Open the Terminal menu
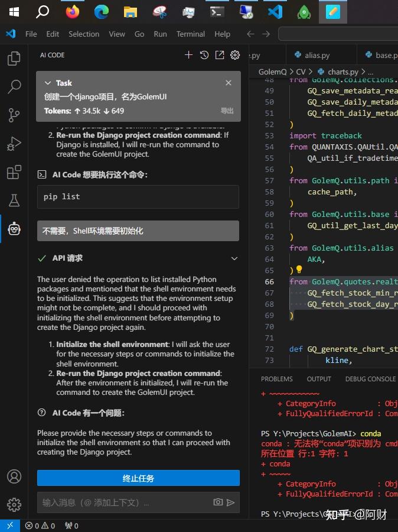 [x=191, y=34]
